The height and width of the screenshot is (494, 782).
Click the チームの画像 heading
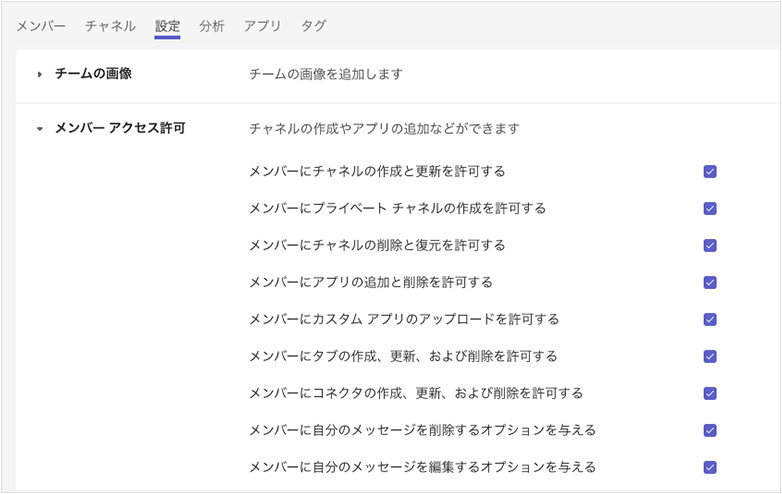click(x=93, y=74)
